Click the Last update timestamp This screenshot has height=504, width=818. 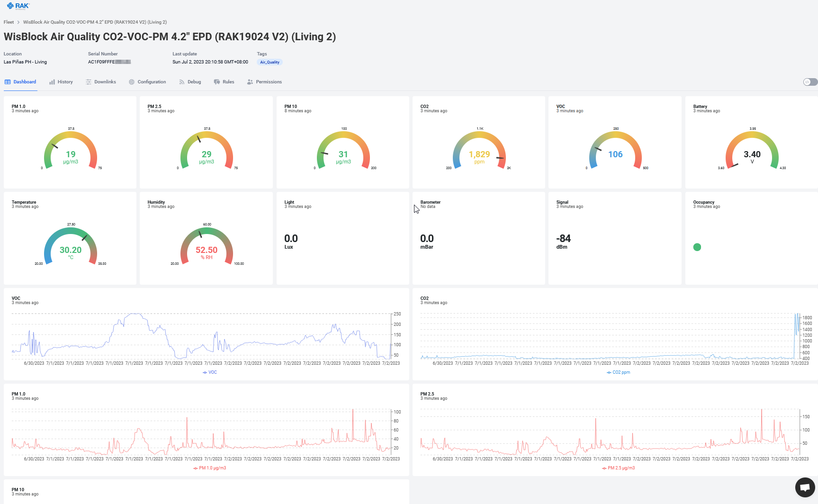[x=210, y=62]
